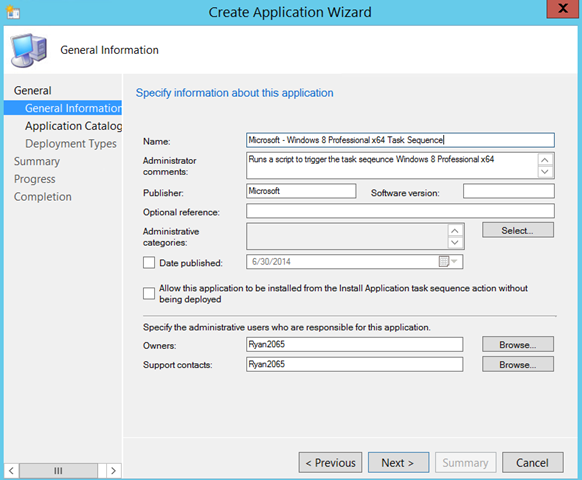The image size is (582, 480).
Task: Click 'Specify information about this application' heading
Action: pos(235,93)
